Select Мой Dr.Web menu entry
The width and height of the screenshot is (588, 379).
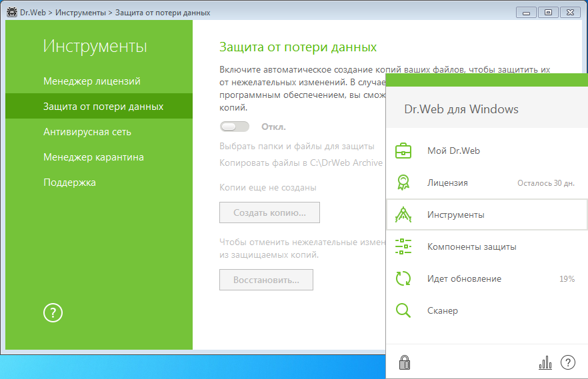(x=487, y=151)
